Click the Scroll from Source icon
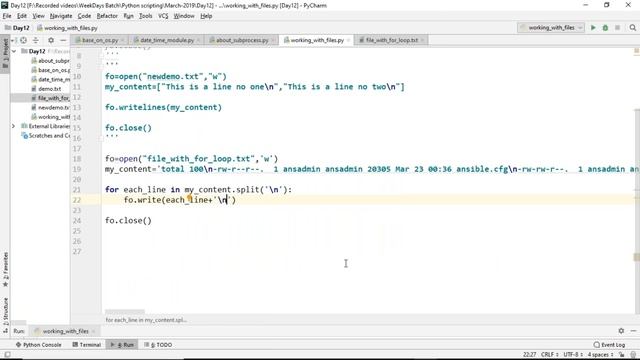 [24, 40]
